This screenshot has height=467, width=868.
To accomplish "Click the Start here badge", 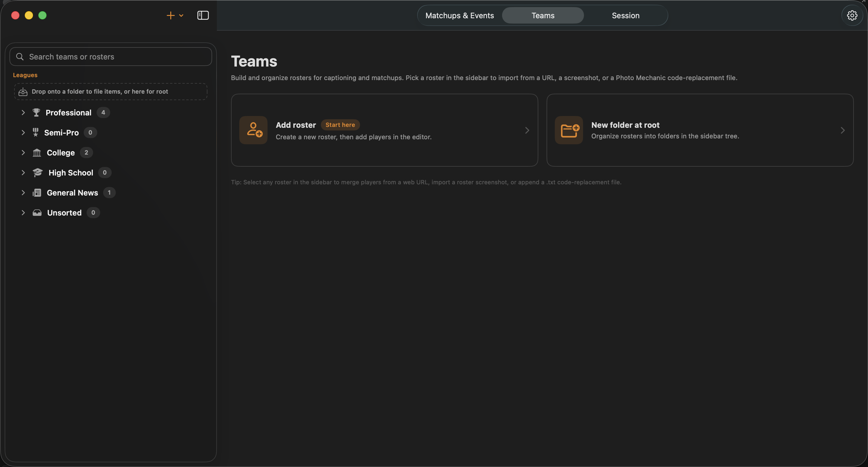I will point(340,125).
